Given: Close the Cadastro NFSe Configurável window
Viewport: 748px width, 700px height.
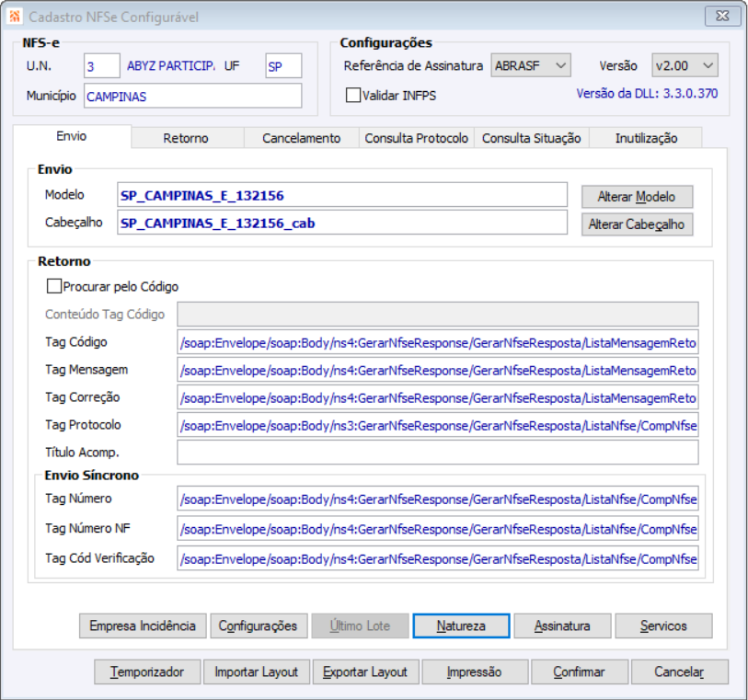Looking at the screenshot, I should point(722,17).
